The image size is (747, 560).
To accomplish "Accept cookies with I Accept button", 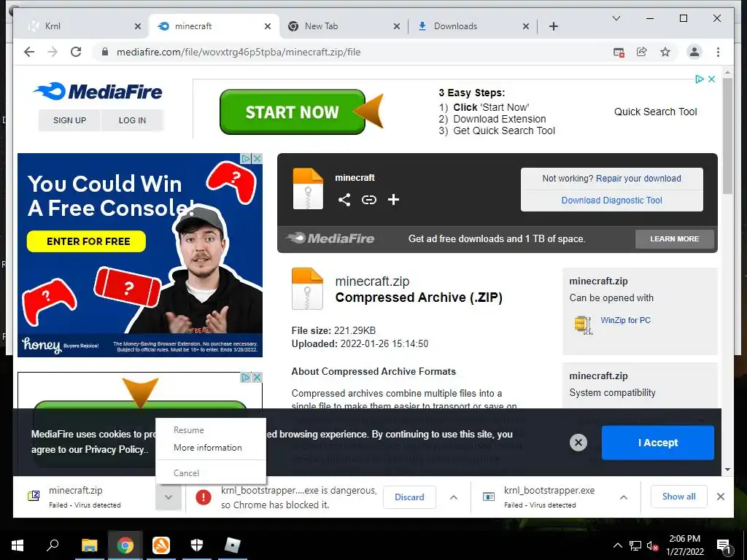I will pos(658,443).
